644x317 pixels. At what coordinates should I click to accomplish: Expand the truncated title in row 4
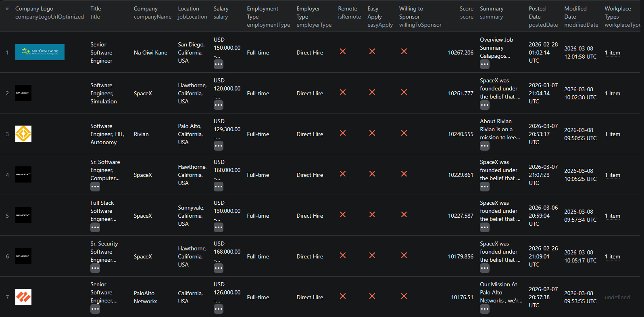(x=95, y=187)
